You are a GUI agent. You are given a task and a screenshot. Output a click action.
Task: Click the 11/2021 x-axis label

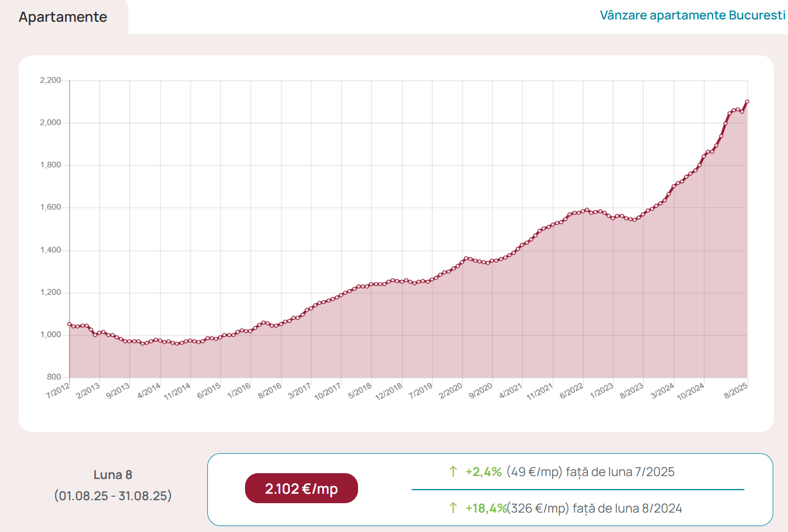[540, 391]
